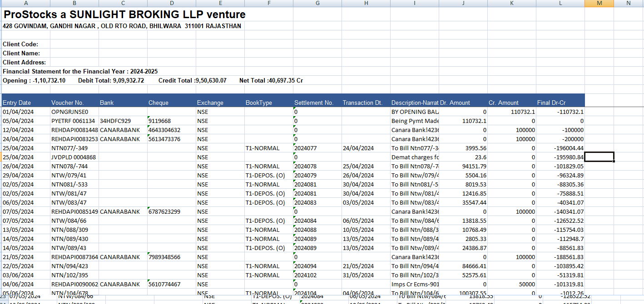
Task: Select column D header
Action: coord(172,4)
